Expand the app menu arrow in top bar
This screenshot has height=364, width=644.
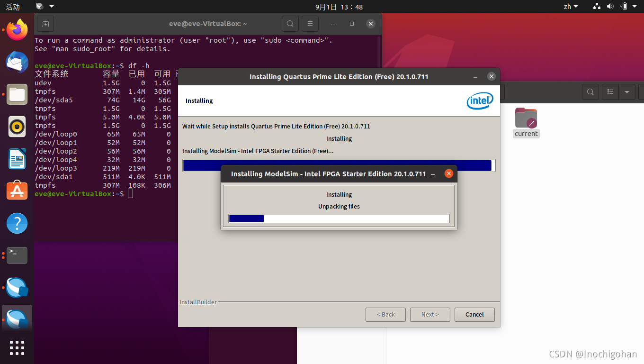tap(52, 7)
